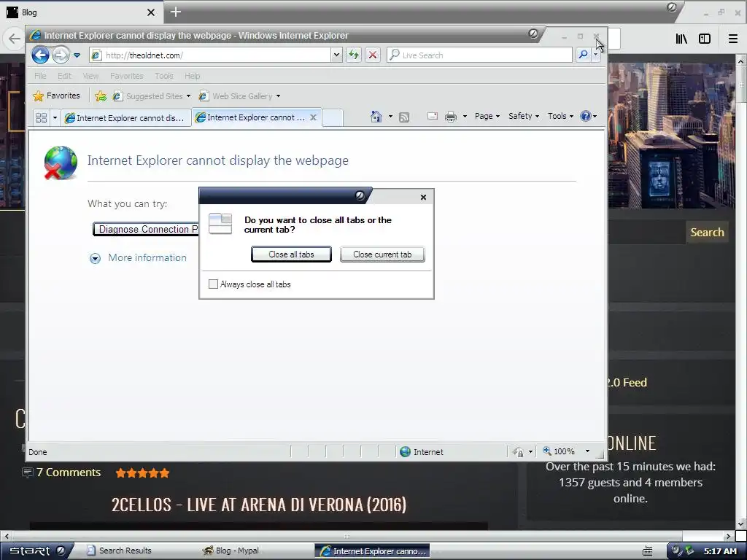This screenshot has width=747, height=560.
Task: Open new tab in Mypal browser
Action: pyautogui.click(x=175, y=12)
